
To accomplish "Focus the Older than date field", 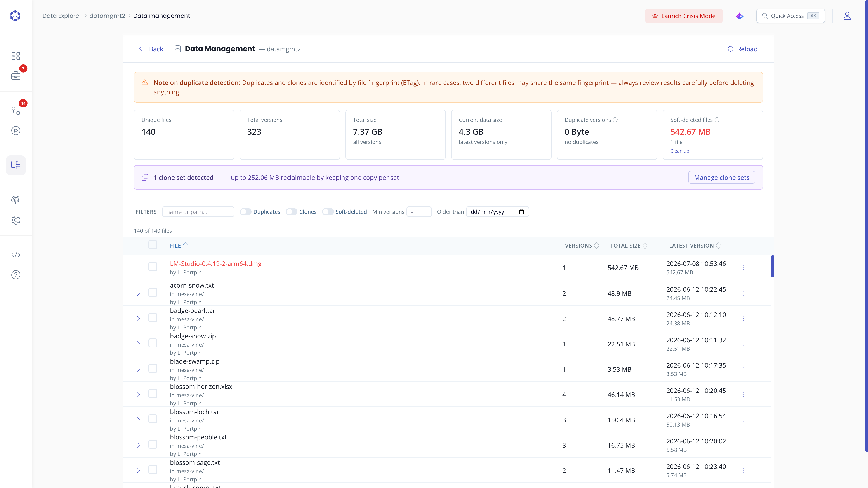I will (x=498, y=212).
